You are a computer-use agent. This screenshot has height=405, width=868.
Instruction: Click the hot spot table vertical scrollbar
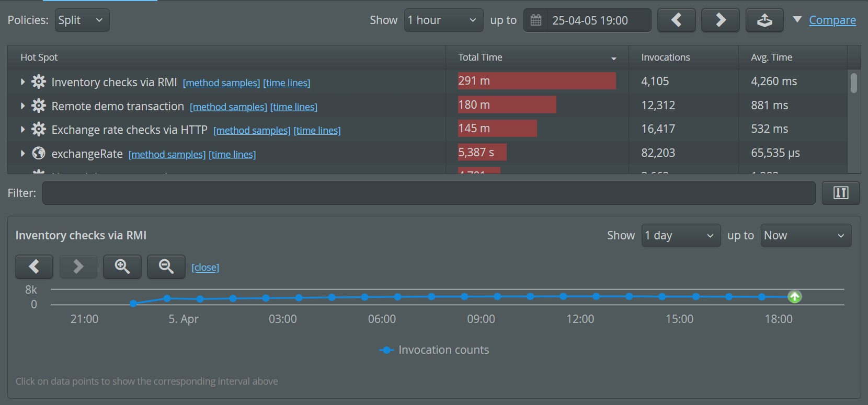(x=853, y=84)
